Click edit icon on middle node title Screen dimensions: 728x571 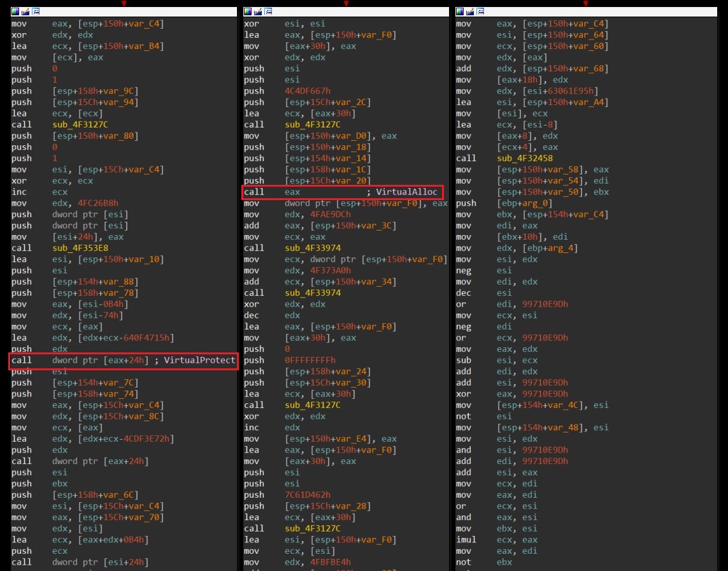tap(258, 11)
